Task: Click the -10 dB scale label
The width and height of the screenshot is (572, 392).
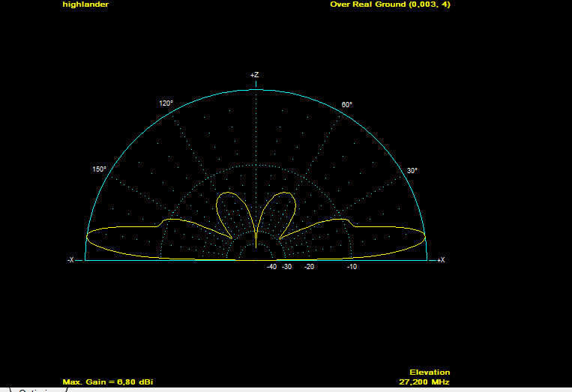Action: click(352, 267)
